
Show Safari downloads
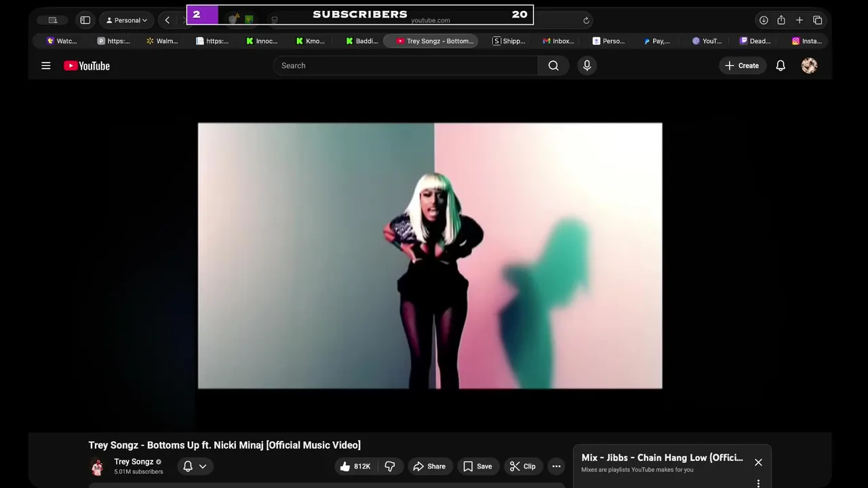[x=764, y=20]
